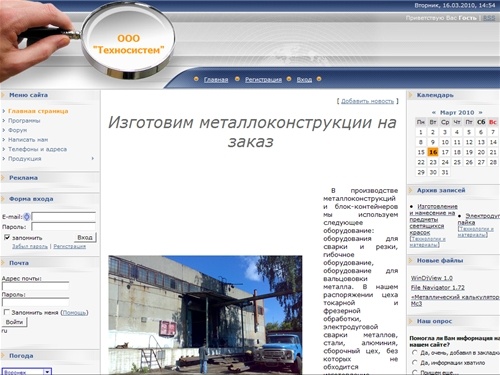
Task: Go to previous month in calendar
Action: point(434,113)
